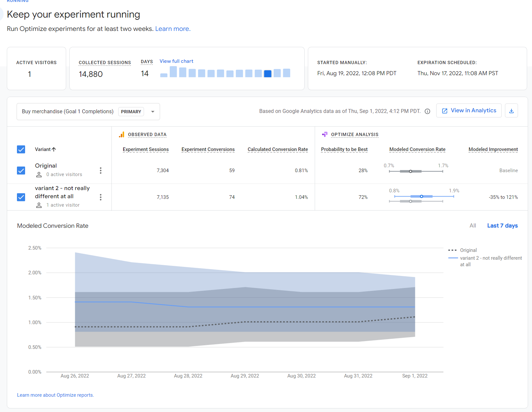Open Learn more about Optimize reports link
The width and height of the screenshot is (532, 412).
(55, 395)
